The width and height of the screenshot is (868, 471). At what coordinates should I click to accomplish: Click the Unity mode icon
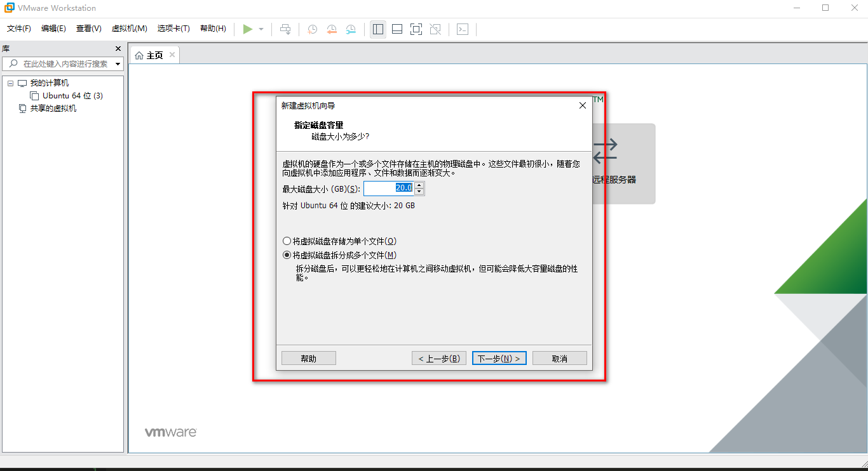(x=435, y=29)
